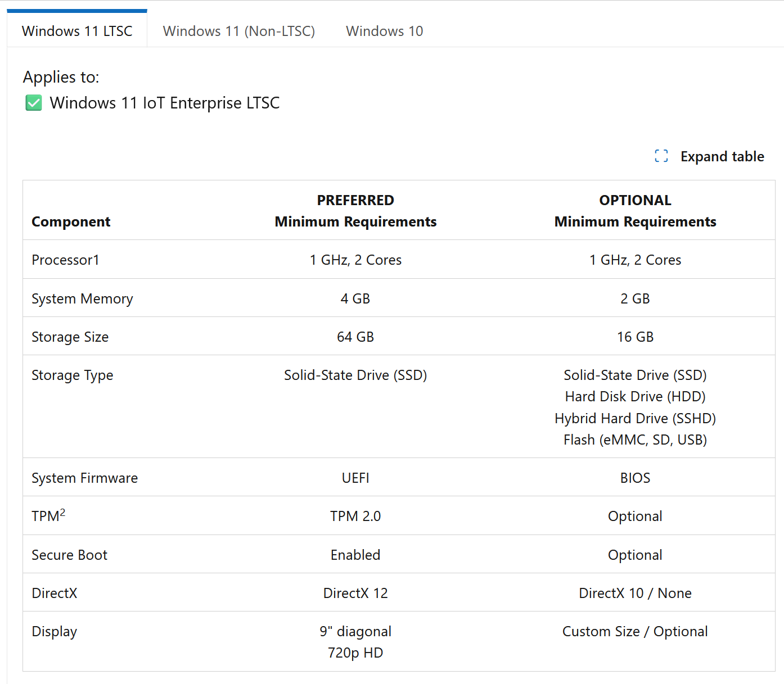Viewport: 784px width, 684px height.
Task: Select the 64 GB storage size cell
Action: point(355,337)
